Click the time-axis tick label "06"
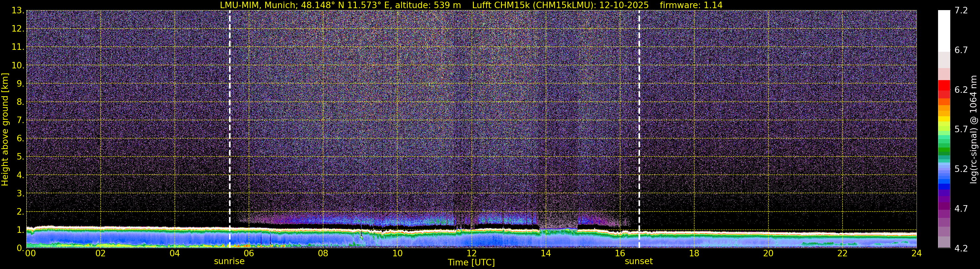Viewport: 980px width, 269px height. pos(249,254)
